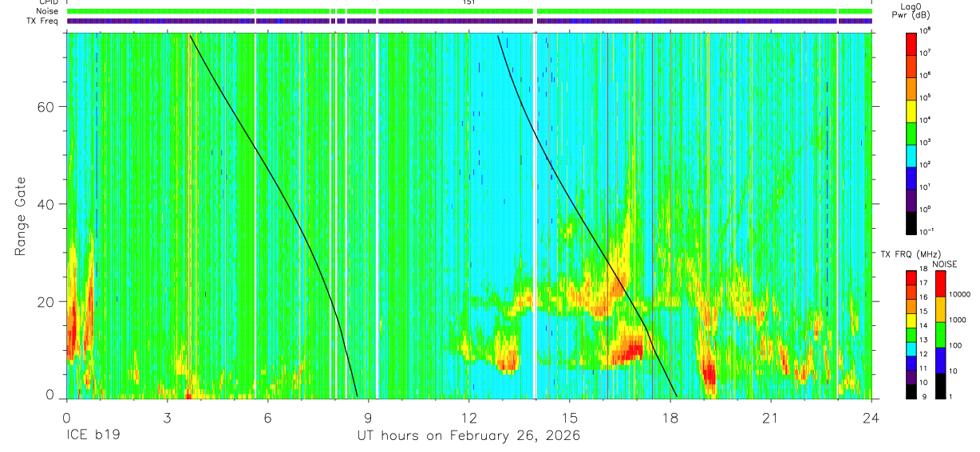Click the '1000' label on NOISE colorbar
The image size is (980, 452).
(x=957, y=320)
